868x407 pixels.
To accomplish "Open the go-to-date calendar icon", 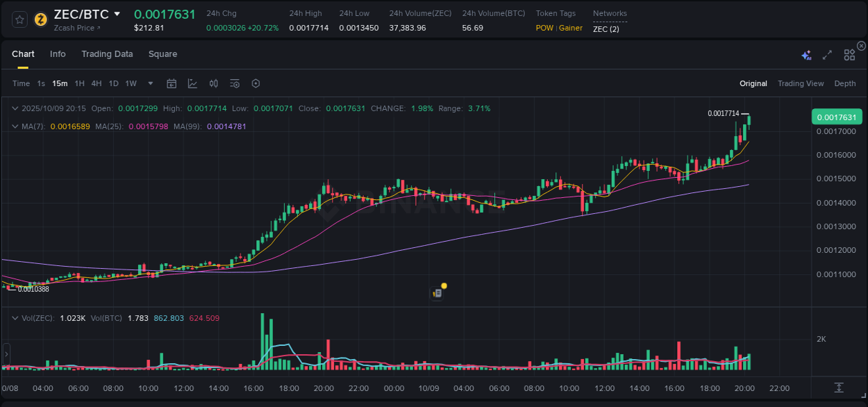I will (x=172, y=83).
